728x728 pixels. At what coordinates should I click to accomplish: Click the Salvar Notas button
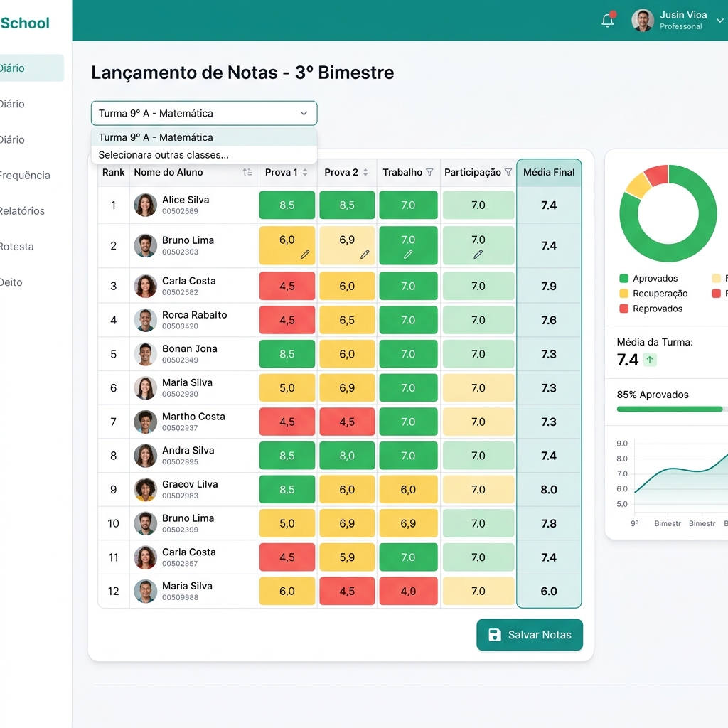coord(529,635)
